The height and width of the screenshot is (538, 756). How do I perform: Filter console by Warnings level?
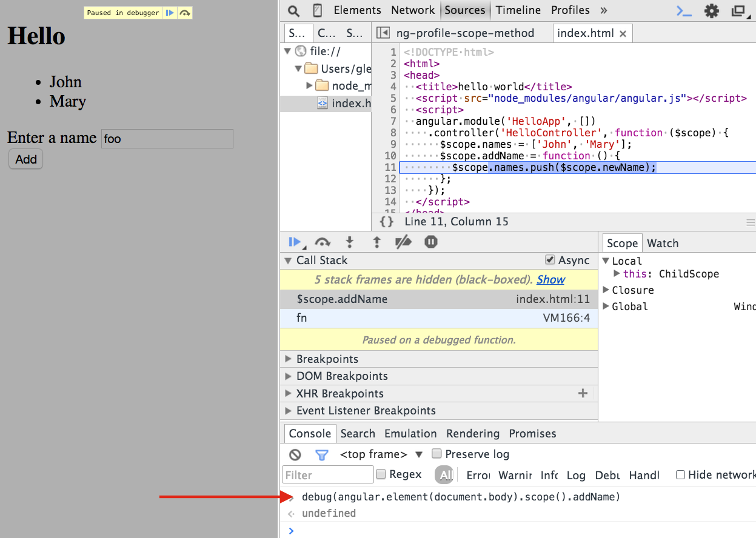[x=515, y=476]
